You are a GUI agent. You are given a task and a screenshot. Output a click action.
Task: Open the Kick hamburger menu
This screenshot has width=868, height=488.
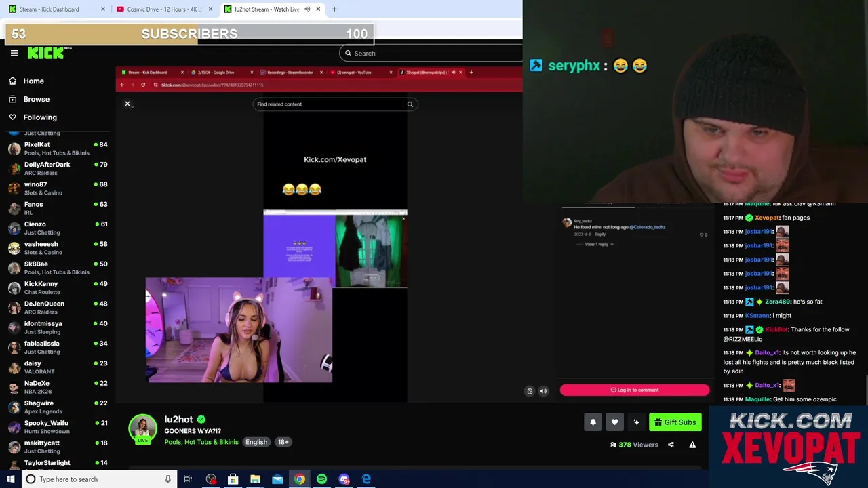[14, 53]
